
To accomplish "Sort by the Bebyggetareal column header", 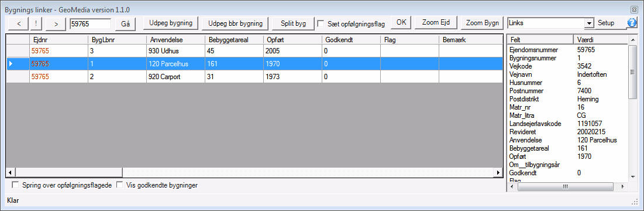I will pyautogui.click(x=234, y=39).
